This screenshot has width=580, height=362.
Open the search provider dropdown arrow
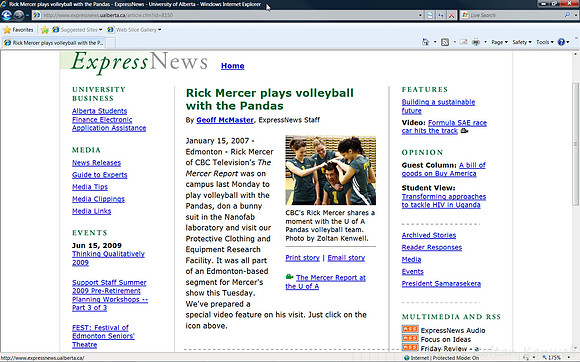(x=576, y=15)
